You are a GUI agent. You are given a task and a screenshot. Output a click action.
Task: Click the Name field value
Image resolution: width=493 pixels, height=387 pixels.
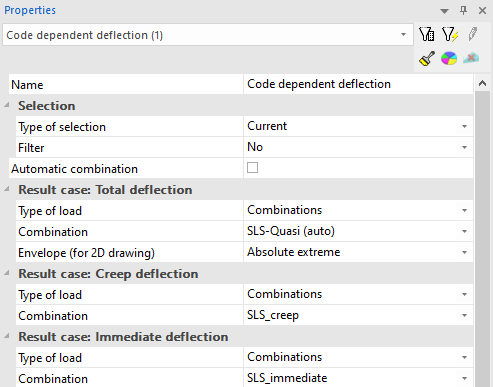coord(358,84)
